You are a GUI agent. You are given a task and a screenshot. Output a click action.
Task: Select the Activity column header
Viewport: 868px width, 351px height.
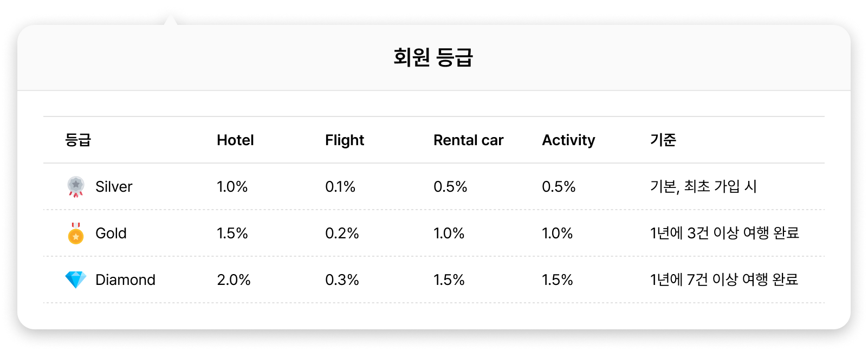pos(568,140)
